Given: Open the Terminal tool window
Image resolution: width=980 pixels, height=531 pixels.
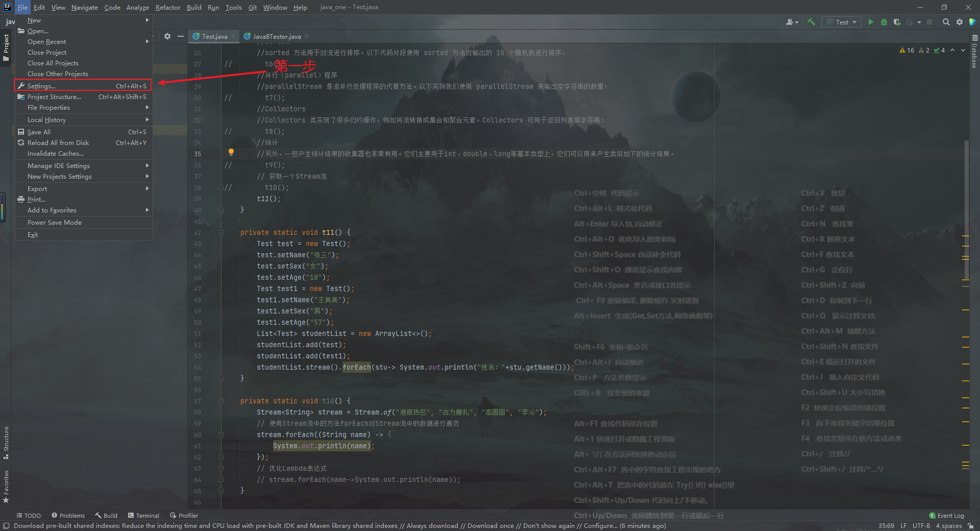Looking at the screenshot, I should pos(143,516).
